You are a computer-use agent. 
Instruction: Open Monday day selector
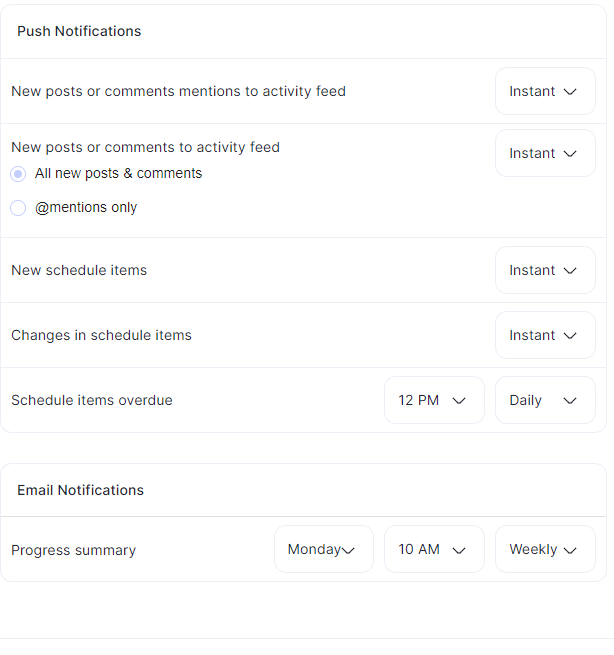click(x=324, y=549)
